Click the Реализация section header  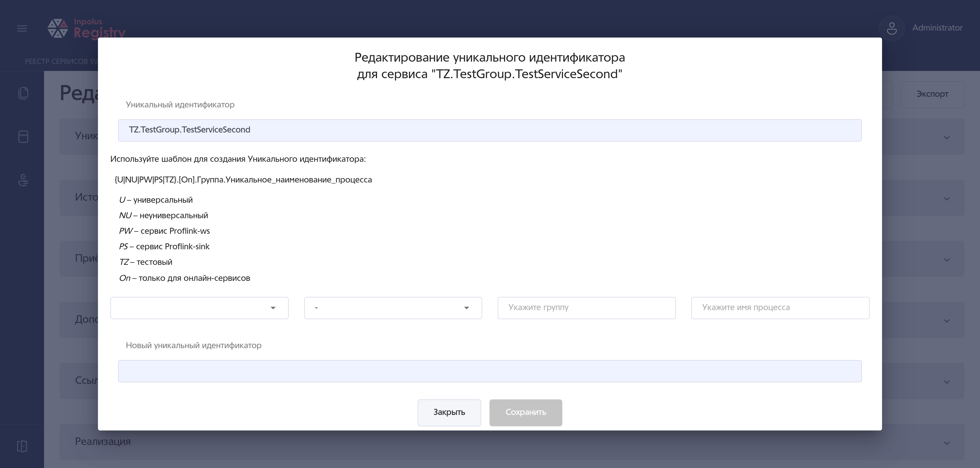512,442
